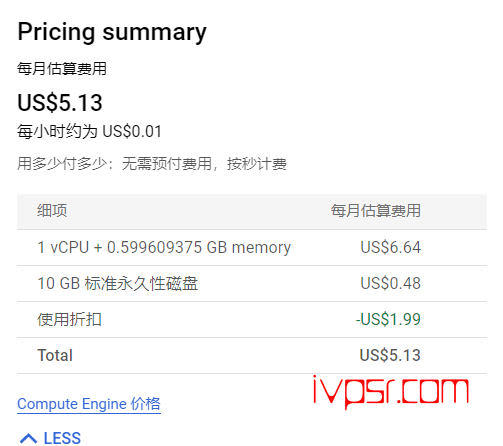Click the US$0.48 disk cost

pos(391,283)
